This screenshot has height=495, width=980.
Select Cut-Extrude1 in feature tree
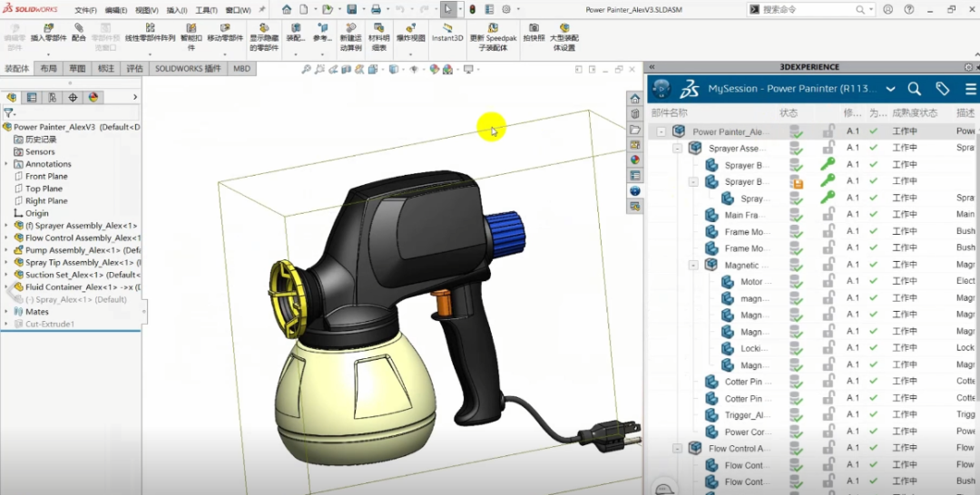[x=50, y=324]
